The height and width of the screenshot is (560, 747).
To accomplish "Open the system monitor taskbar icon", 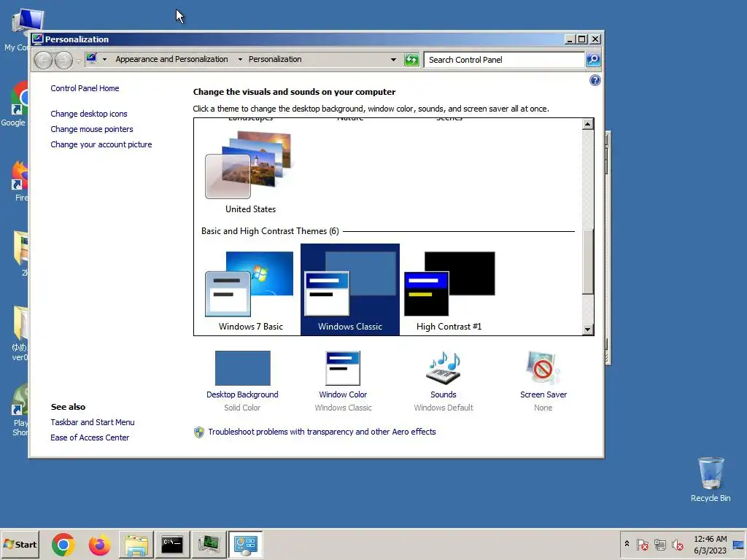I will (209, 544).
